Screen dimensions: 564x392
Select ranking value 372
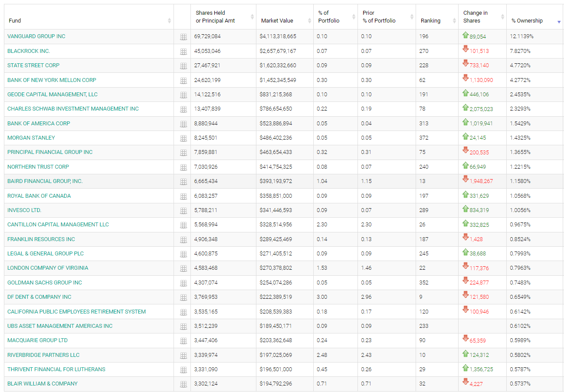424,138
